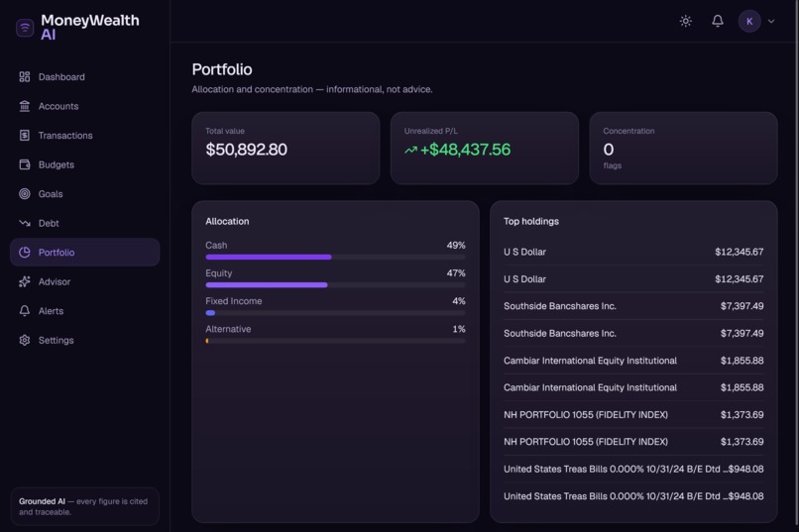Click the Grounded AI footer note
Screen dimensions: 799x532
click(84, 506)
